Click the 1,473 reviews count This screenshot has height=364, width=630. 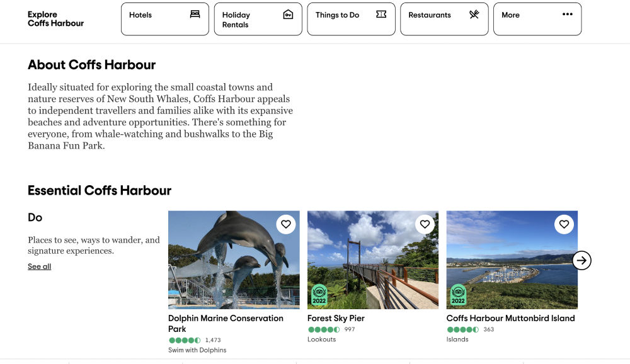[x=213, y=340]
